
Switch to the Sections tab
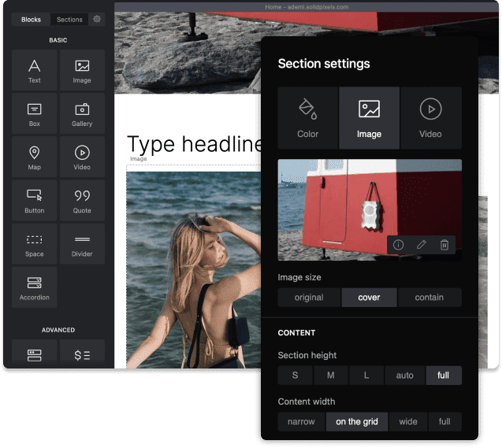(69, 19)
